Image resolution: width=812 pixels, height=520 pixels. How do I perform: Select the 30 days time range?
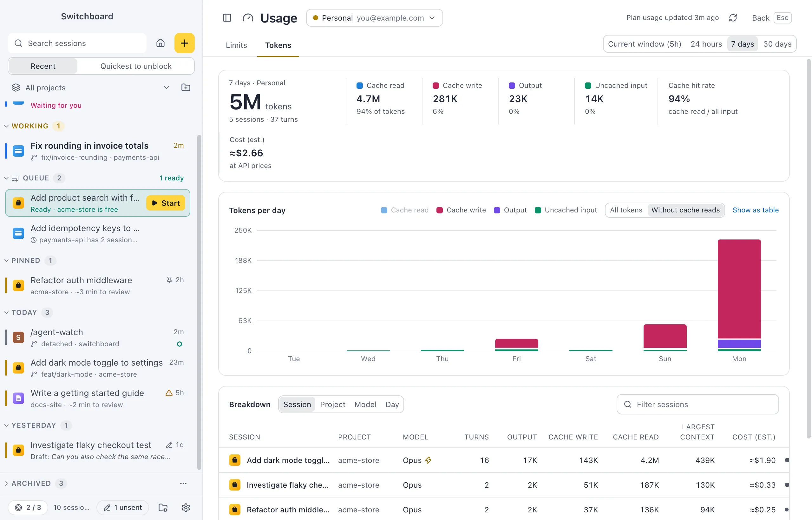tap(777, 44)
